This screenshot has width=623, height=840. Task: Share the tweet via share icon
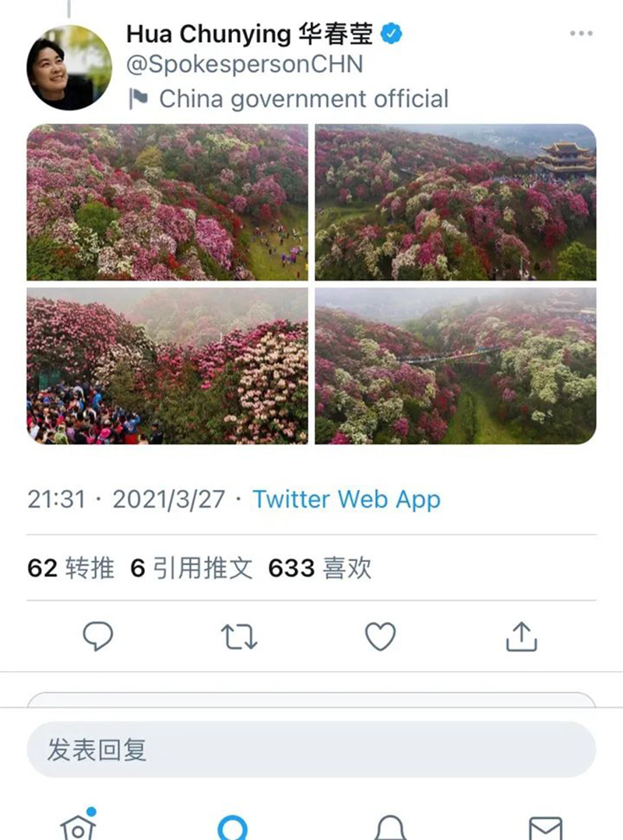pyautogui.click(x=521, y=636)
